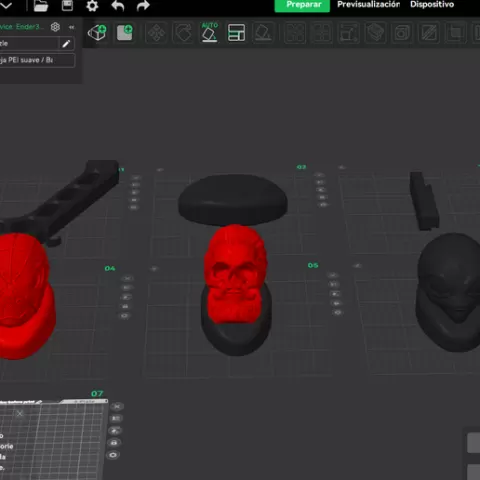Select the Move tool in the toolbar
The image size is (480, 480).
tap(156, 33)
